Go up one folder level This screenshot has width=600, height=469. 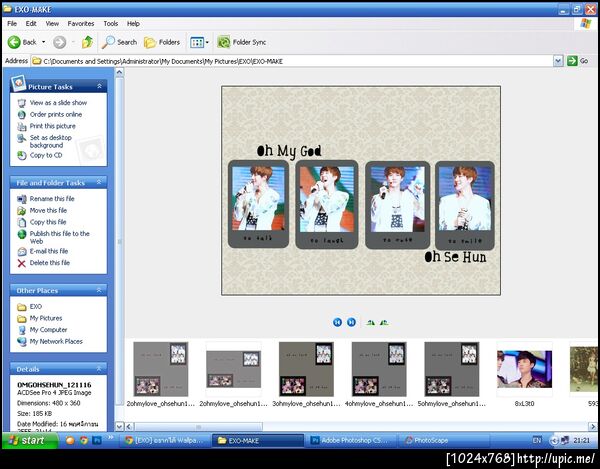(87, 42)
